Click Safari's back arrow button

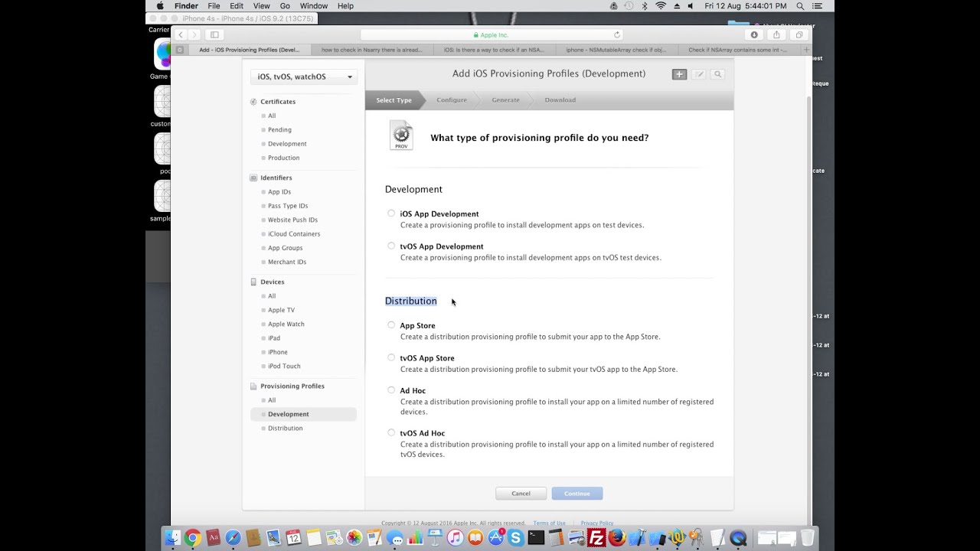pyautogui.click(x=181, y=34)
